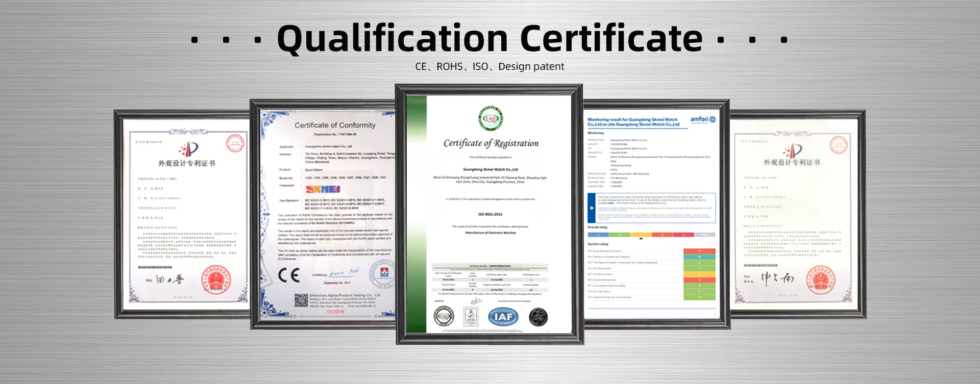
Task: Click the Overall rating color bar on the amfori report
Action: pos(651,235)
